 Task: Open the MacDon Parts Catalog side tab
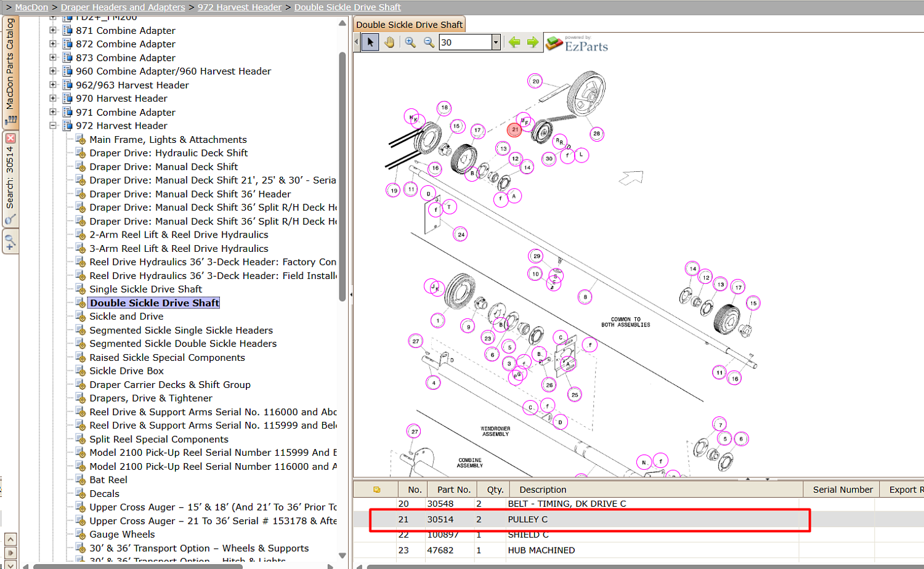tap(10, 72)
